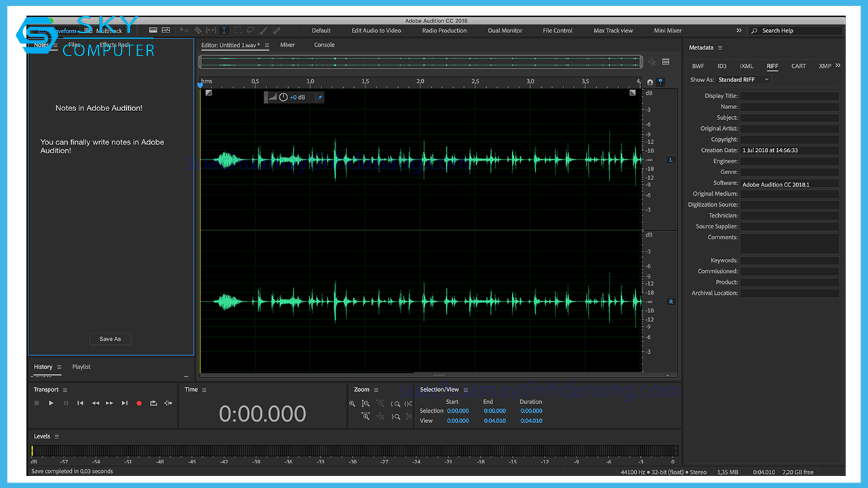The image size is (868, 488).
Task: Click the Zoom In amplitude icon
Action: [352, 404]
